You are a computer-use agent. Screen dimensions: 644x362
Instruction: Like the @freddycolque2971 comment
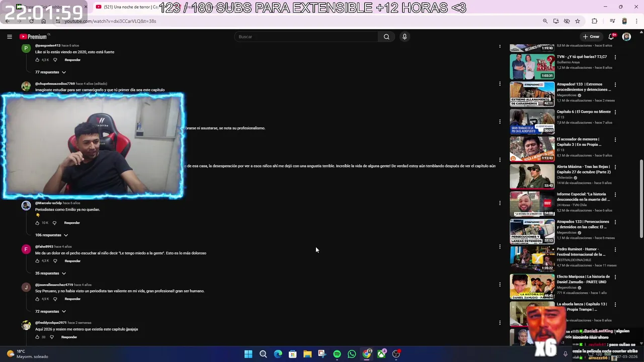click(37, 337)
